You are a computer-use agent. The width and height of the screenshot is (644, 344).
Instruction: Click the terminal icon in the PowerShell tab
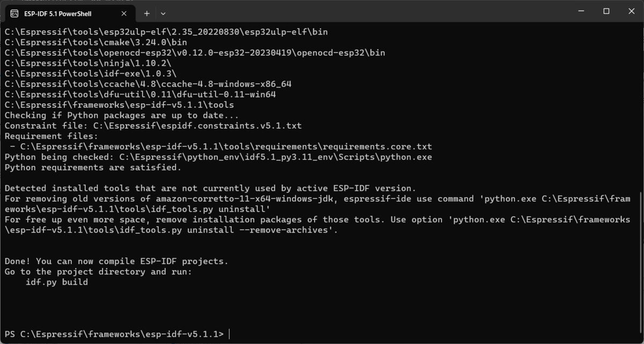pyautogui.click(x=14, y=13)
